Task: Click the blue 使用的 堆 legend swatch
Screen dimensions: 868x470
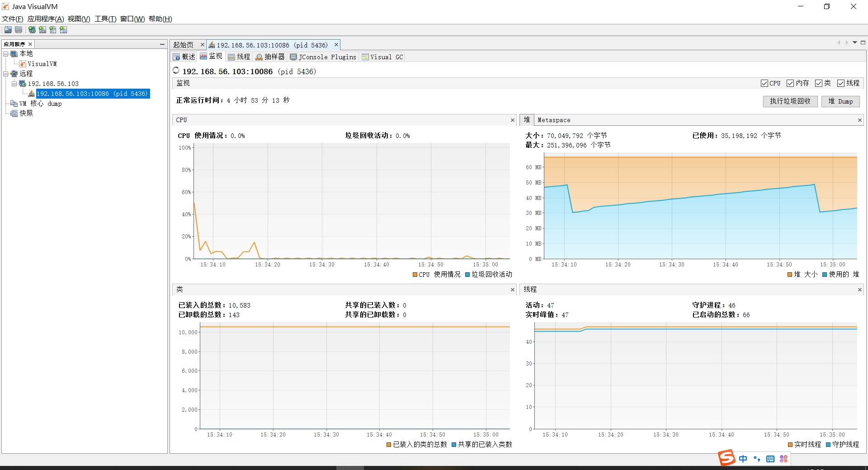Action: coord(825,275)
